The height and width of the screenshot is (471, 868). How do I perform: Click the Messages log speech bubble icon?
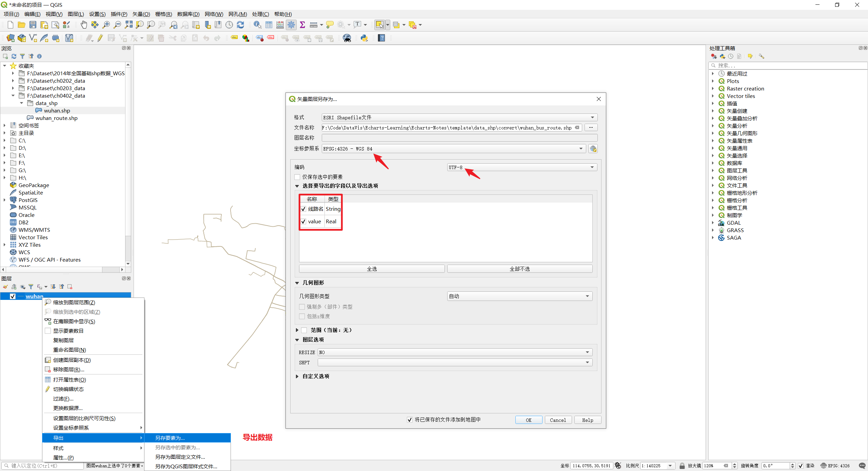(862, 466)
